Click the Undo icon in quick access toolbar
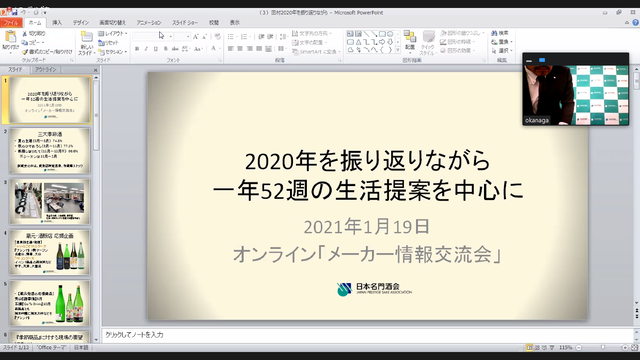This screenshot has height=360, width=640. point(24,13)
